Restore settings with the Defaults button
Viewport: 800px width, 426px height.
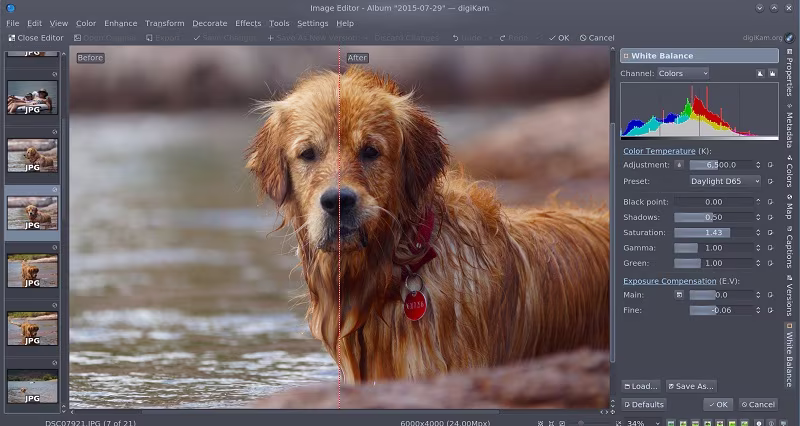[x=644, y=405]
